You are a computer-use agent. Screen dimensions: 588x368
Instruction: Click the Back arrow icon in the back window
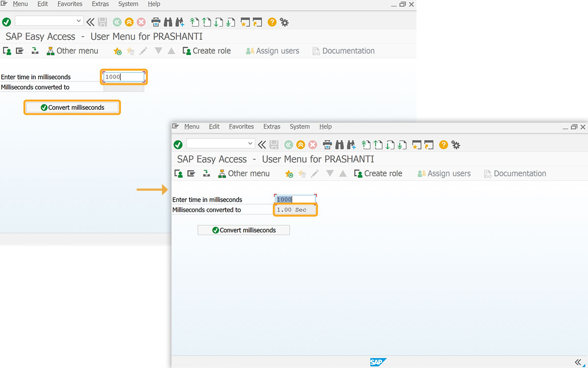(x=117, y=22)
